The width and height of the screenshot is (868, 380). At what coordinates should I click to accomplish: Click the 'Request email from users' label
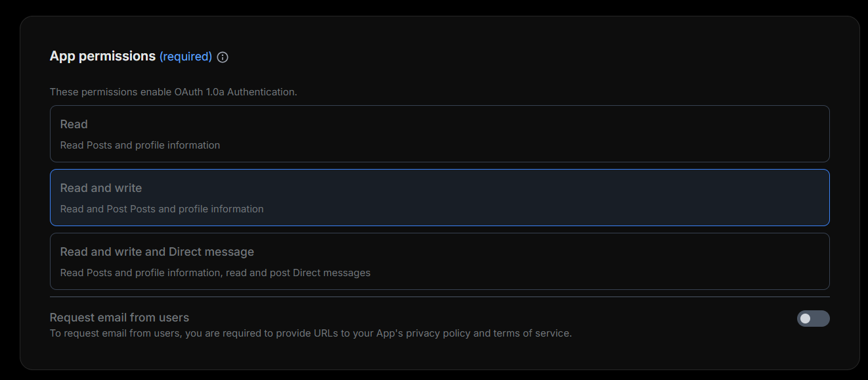pyautogui.click(x=119, y=318)
